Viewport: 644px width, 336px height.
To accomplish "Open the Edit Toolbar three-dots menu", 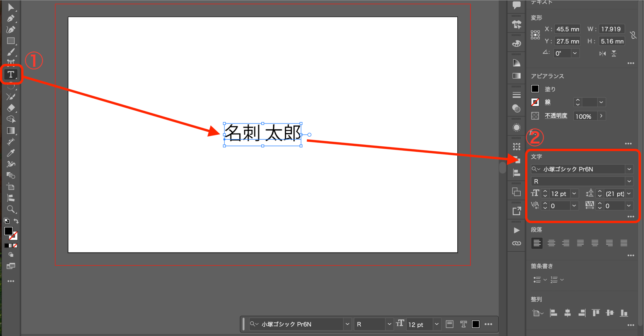I will (x=11, y=281).
